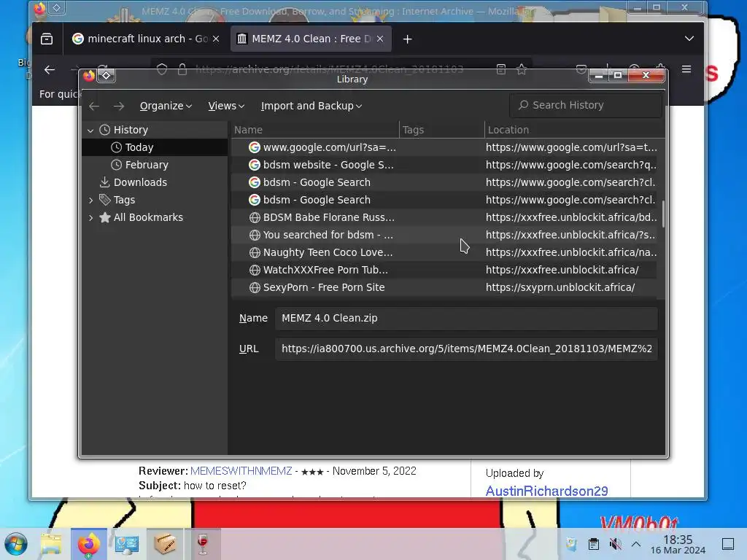Click Firefox View icon in tab bar
The width and height of the screenshot is (747, 560).
coord(47,39)
